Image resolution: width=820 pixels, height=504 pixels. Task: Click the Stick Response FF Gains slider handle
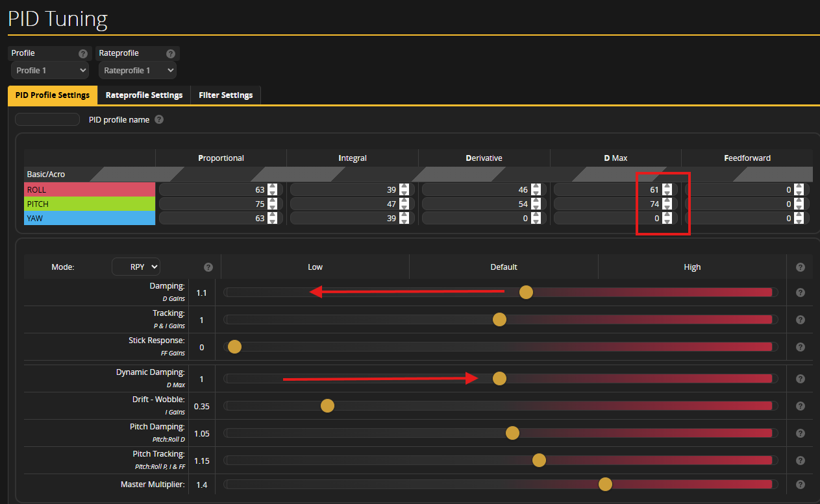234,347
